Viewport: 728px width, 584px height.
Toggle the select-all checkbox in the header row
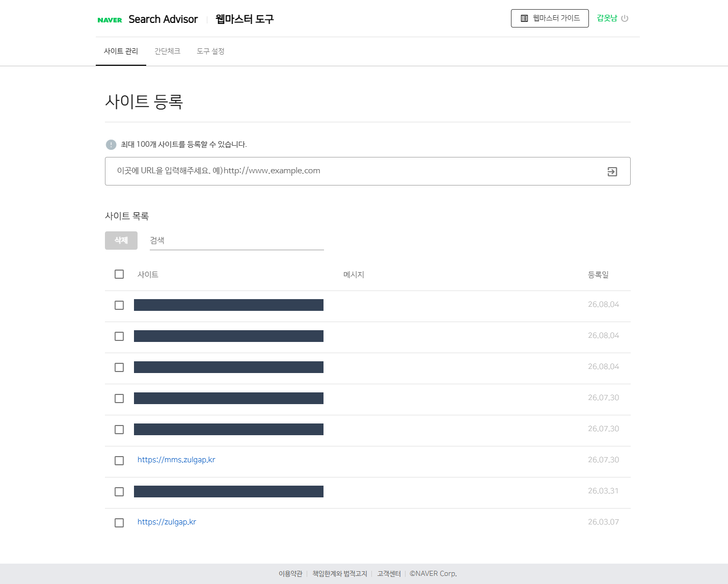(119, 274)
